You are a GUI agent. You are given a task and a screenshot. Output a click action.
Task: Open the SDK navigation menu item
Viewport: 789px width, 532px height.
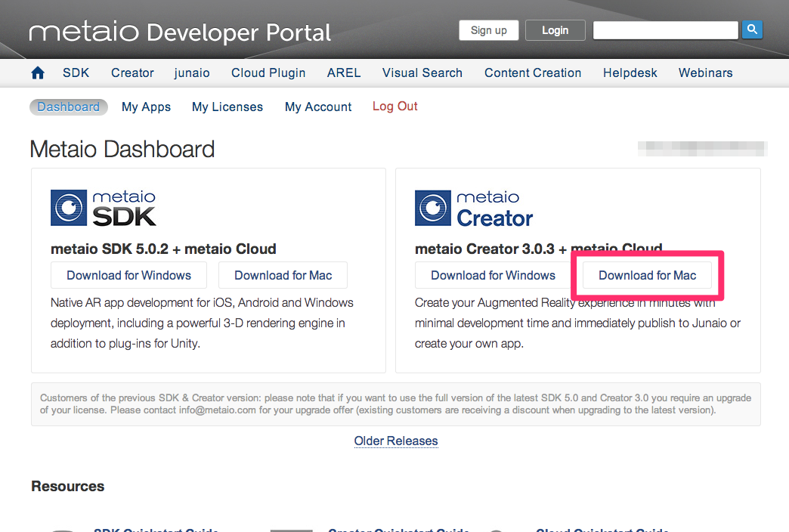pyautogui.click(x=76, y=73)
